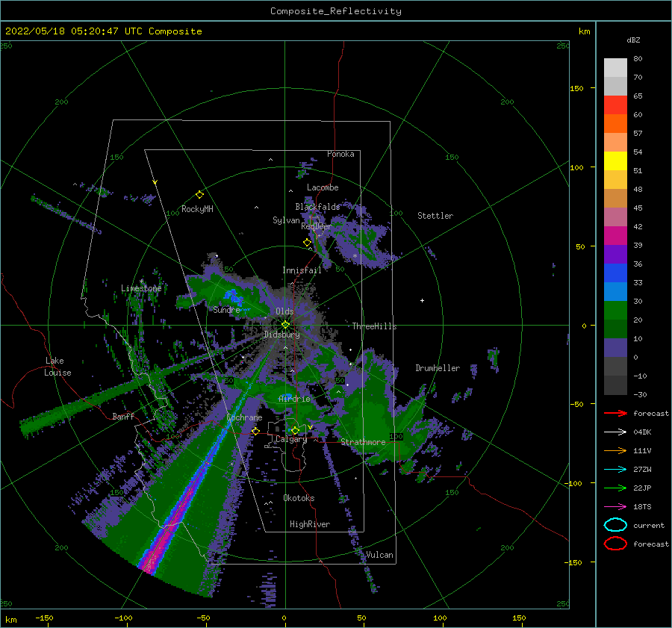The width and height of the screenshot is (672, 628).
Task: Click the Didsbury town label
Action: tap(281, 335)
